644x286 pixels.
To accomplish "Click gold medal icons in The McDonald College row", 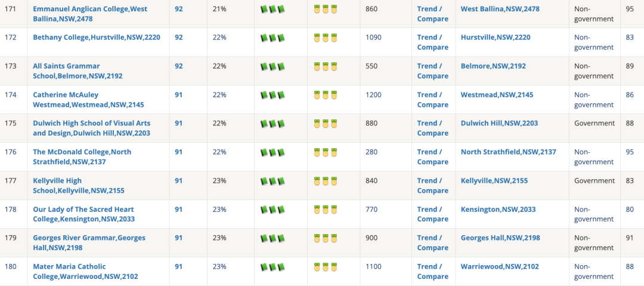I will pyautogui.click(x=326, y=152).
